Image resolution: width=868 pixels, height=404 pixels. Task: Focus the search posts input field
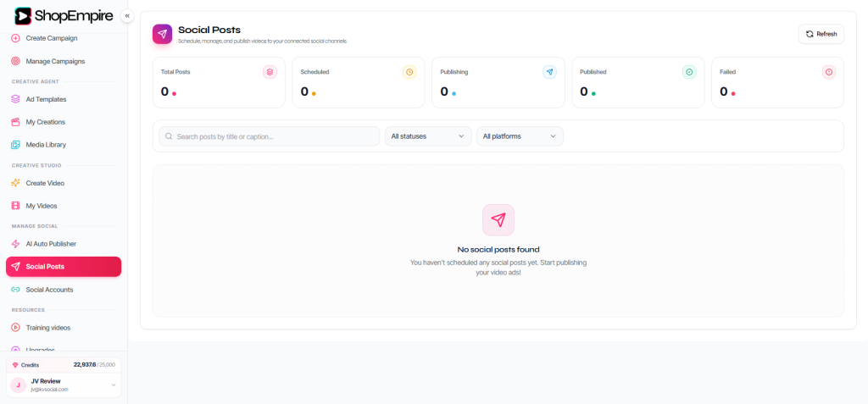[x=269, y=136]
